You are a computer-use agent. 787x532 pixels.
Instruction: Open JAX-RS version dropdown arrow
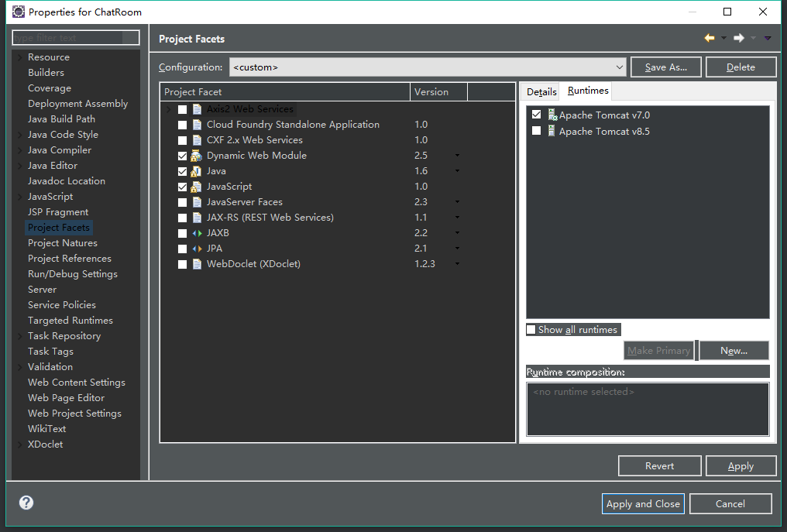click(457, 218)
